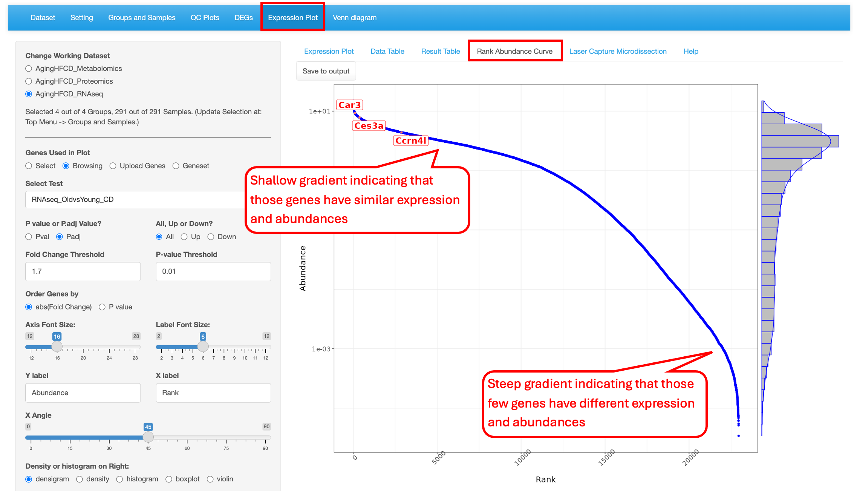
Task: Open the Venn diagram tab
Action: click(355, 18)
